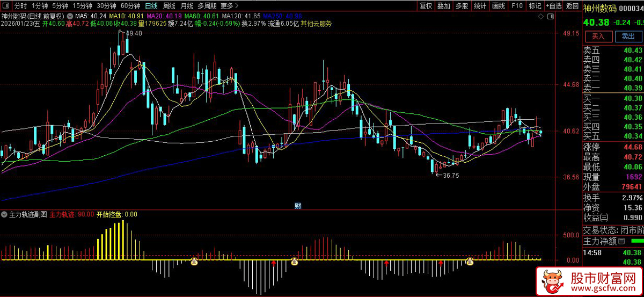This screenshot has width=644, height=297.
Task: Click the 净资 15.36 row
Action: pyautogui.click(x=613, y=207)
